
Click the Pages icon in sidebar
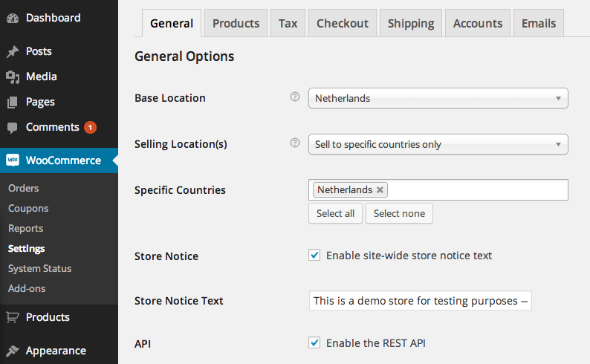[12, 102]
